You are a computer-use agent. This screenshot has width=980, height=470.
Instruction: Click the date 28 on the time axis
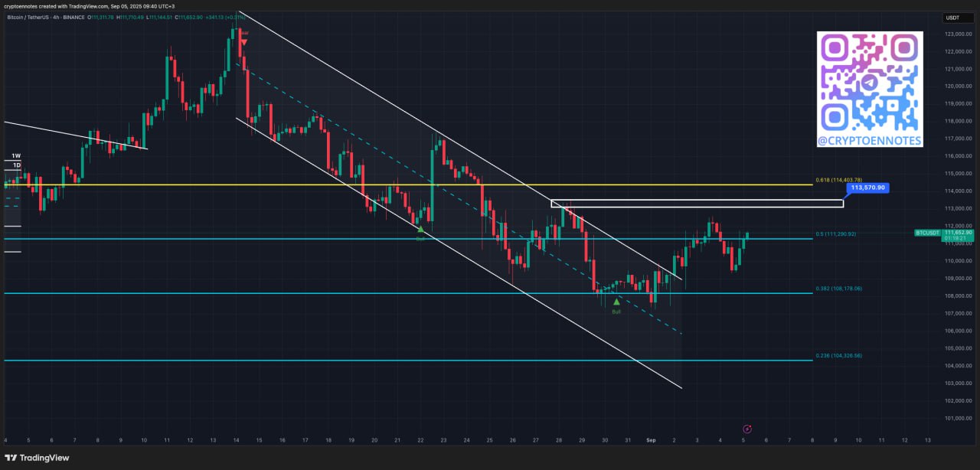tap(559, 440)
